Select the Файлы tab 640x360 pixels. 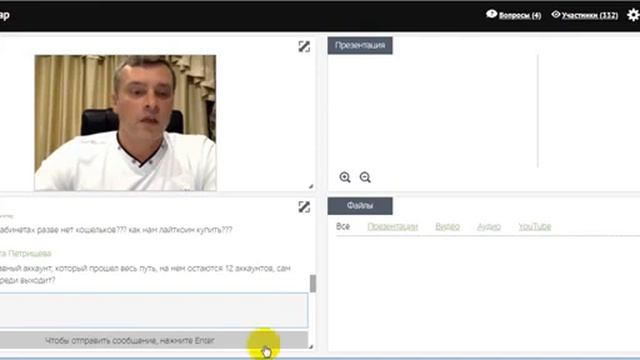360,206
